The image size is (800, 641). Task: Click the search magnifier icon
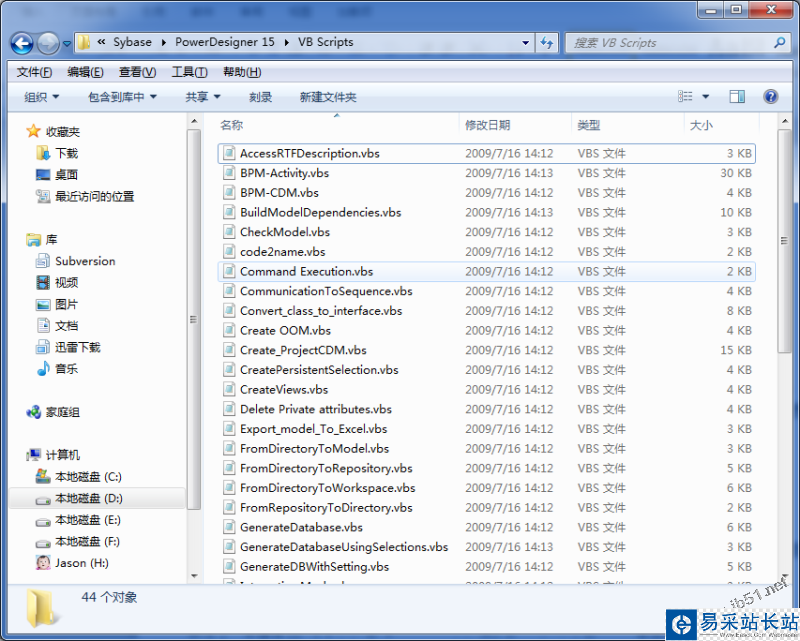pyautogui.click(x=780, y=43)
